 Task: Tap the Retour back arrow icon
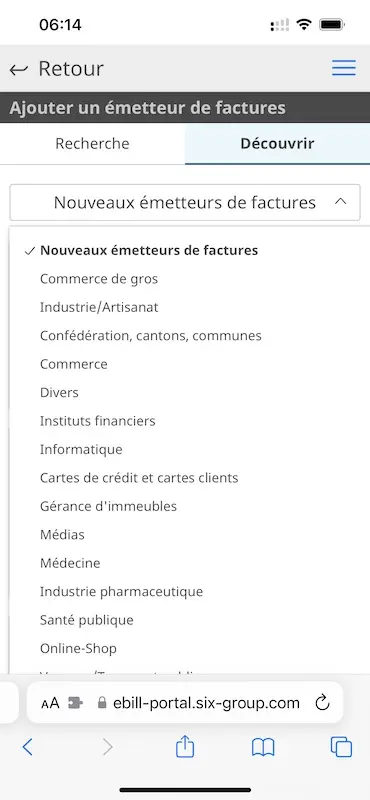point(18,69)
